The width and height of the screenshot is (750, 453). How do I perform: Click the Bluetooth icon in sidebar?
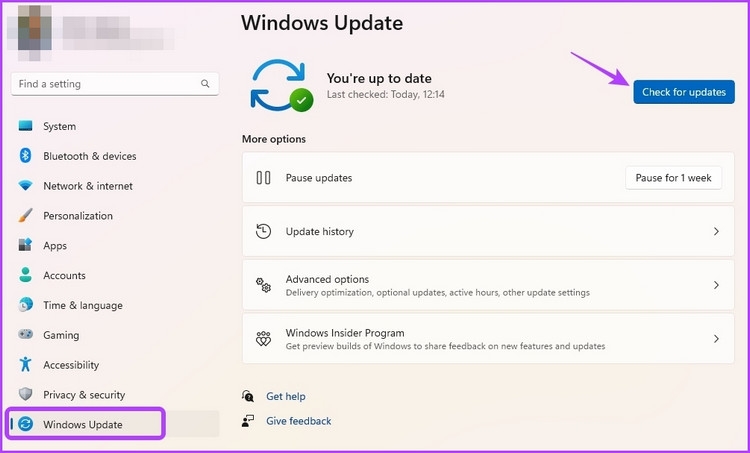25,155
